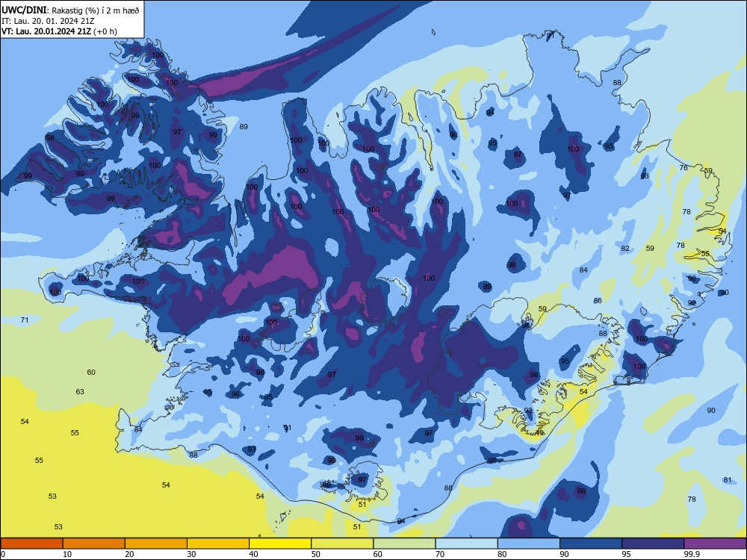
Task: Click the 0–10 dark orange legend swatch
Action: [x=31, y=544]
